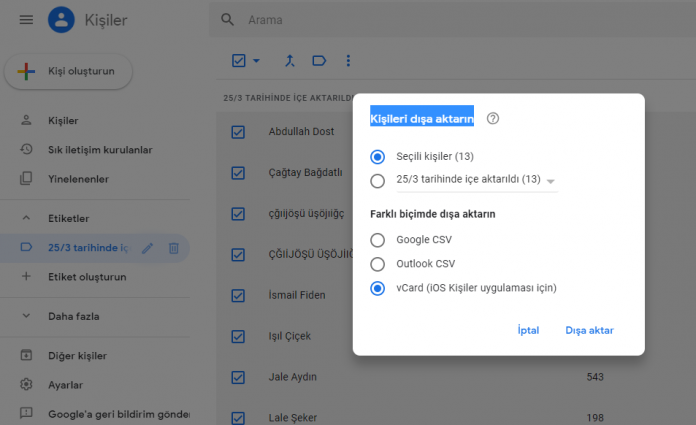Click the Diğer kişiler archive icon

(x=26, y=355)
